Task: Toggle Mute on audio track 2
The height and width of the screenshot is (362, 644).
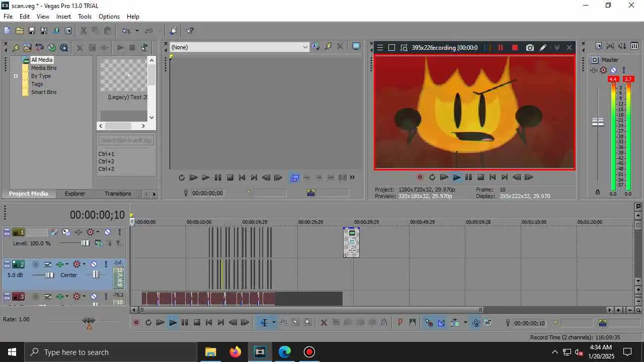Action: click(x=94, y=264)
